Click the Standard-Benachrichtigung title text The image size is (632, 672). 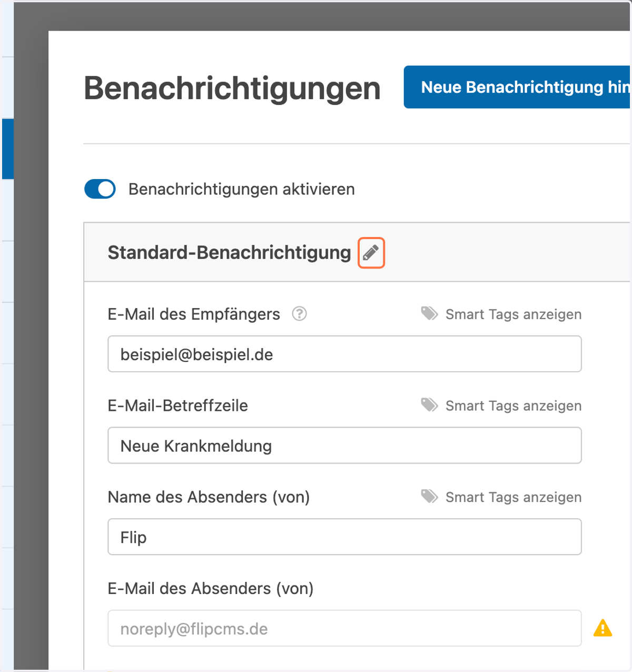point(229,253)
